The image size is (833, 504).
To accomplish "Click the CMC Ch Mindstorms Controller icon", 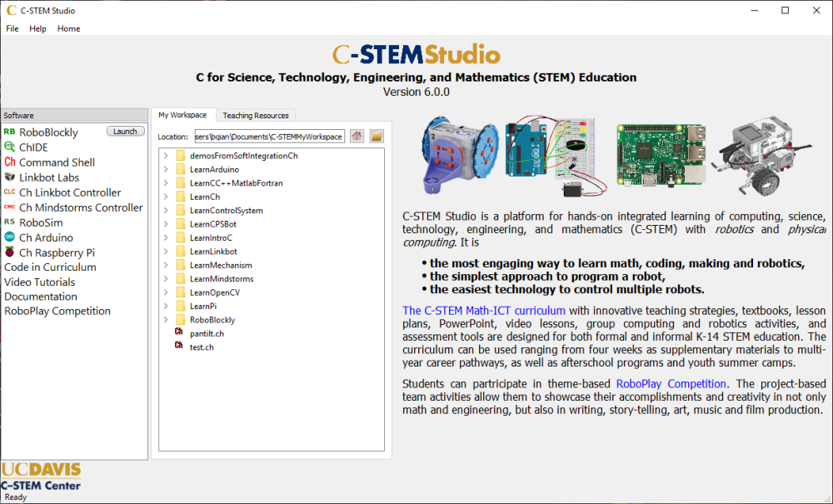I will [x=9, y=207].
